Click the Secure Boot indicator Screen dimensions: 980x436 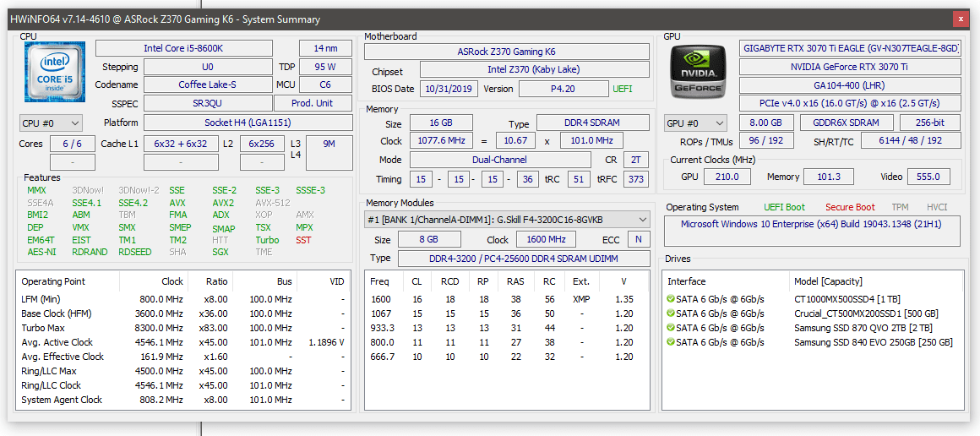850,207
